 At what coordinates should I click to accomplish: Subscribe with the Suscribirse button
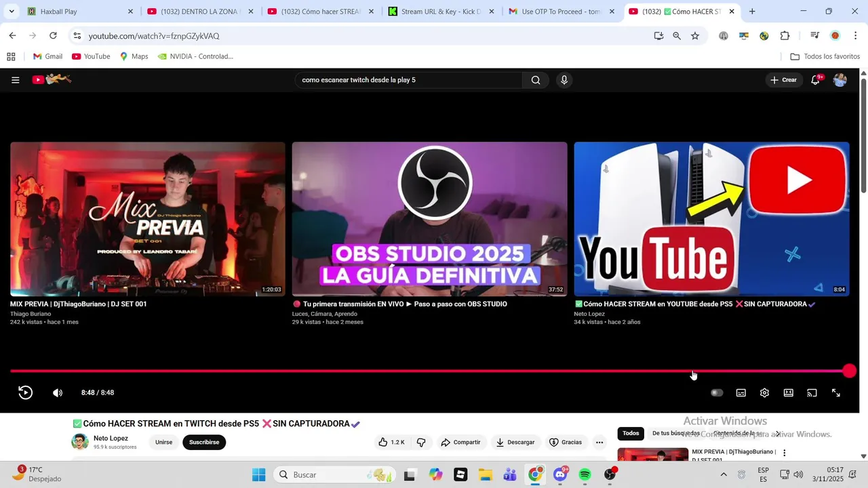point(204,442)
